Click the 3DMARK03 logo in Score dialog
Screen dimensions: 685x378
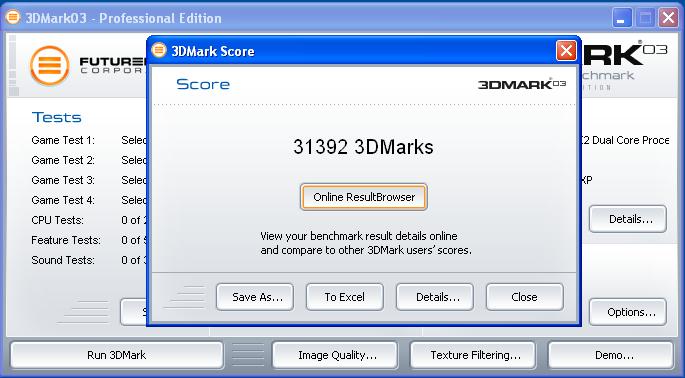coord(522,84)
